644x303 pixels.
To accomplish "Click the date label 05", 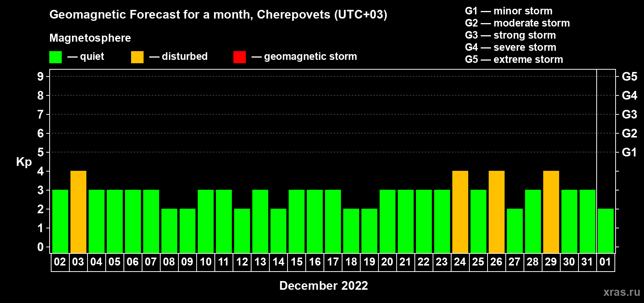I will click(114, 262).
